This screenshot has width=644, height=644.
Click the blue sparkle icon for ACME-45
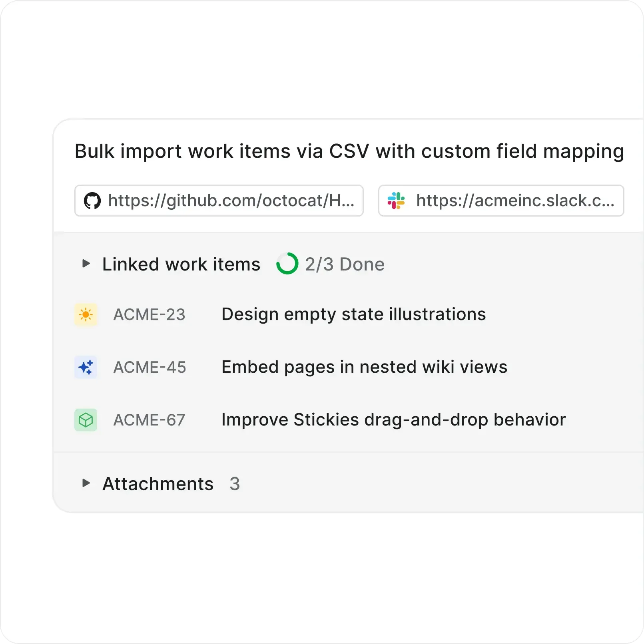pyautogui.click(x=86, y=367)
